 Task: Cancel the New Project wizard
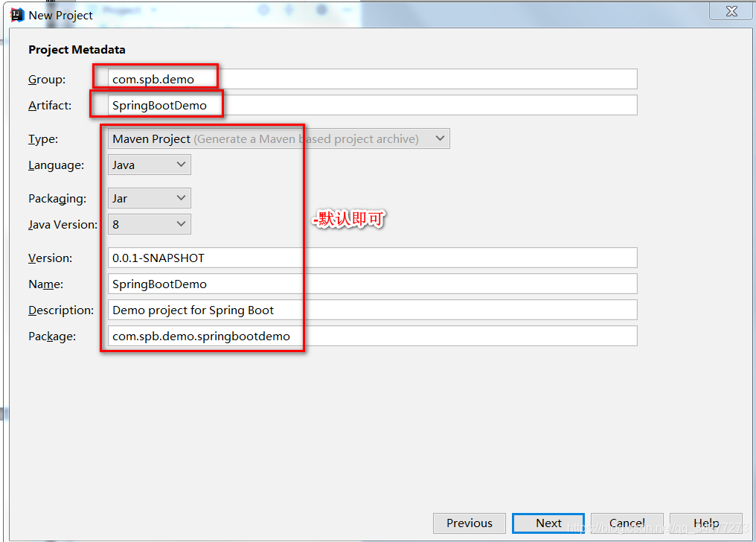point(627,523)
